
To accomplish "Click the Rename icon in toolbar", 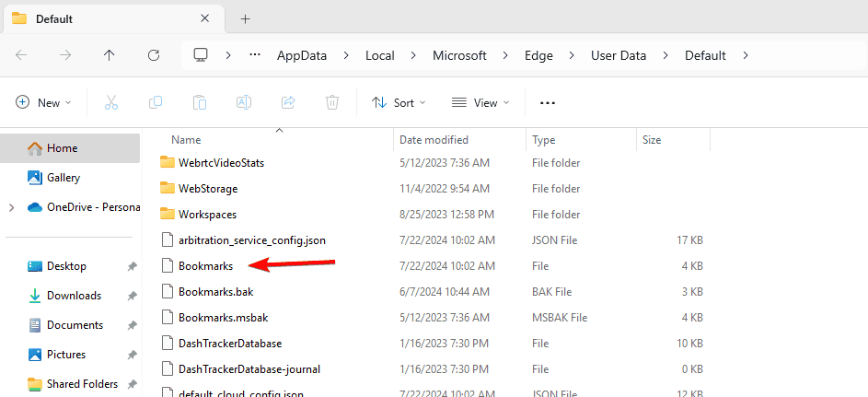I will [x=244, y=102].
